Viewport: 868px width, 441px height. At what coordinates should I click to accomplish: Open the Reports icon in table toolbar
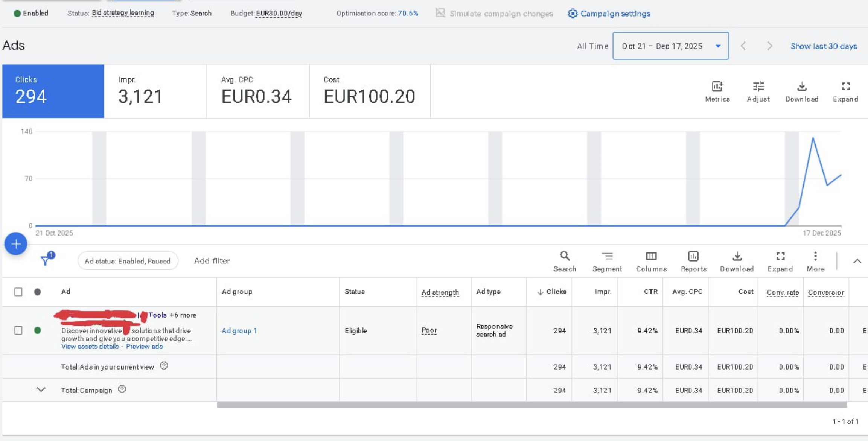pos(693,261)
